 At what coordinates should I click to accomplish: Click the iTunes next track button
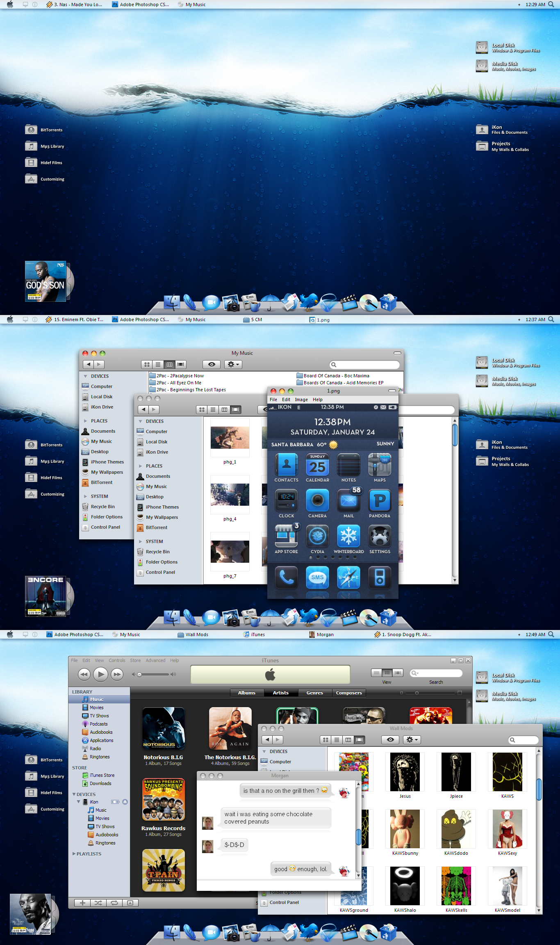click(x=117, y=674)
